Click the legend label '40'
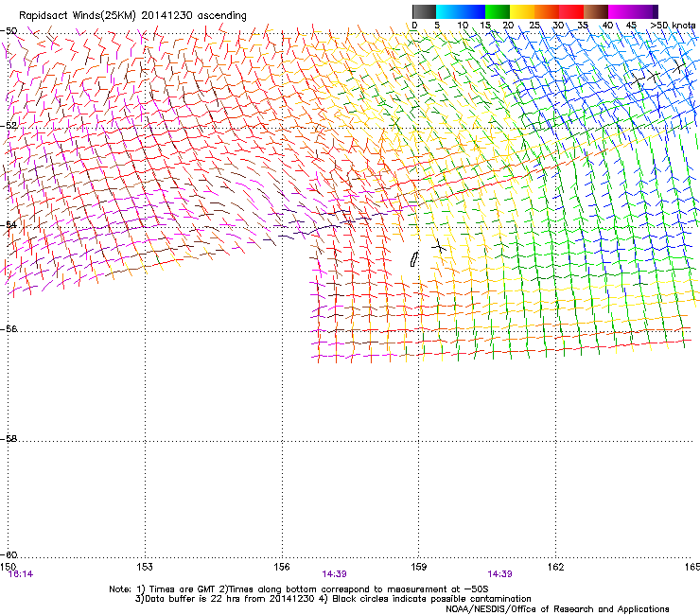Image resolution: width=700 pixels, height=615 pixels. click(607, 26)
